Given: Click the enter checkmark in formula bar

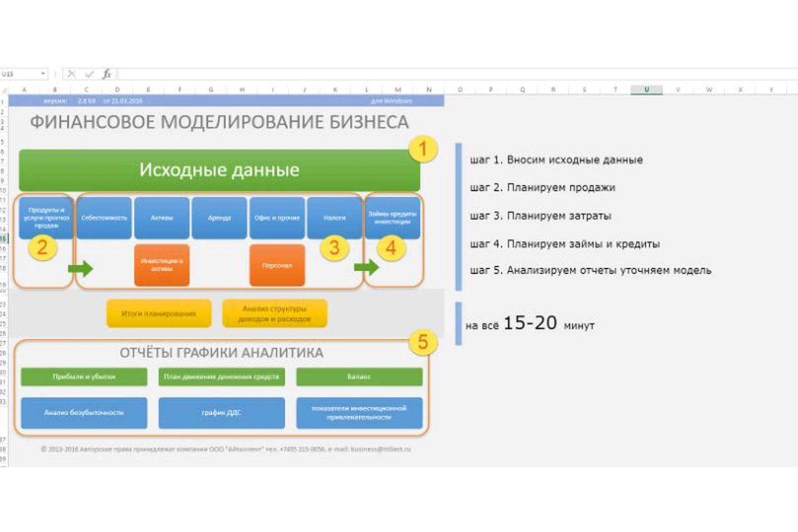Looking at the screenshot, I should (89, 74).
